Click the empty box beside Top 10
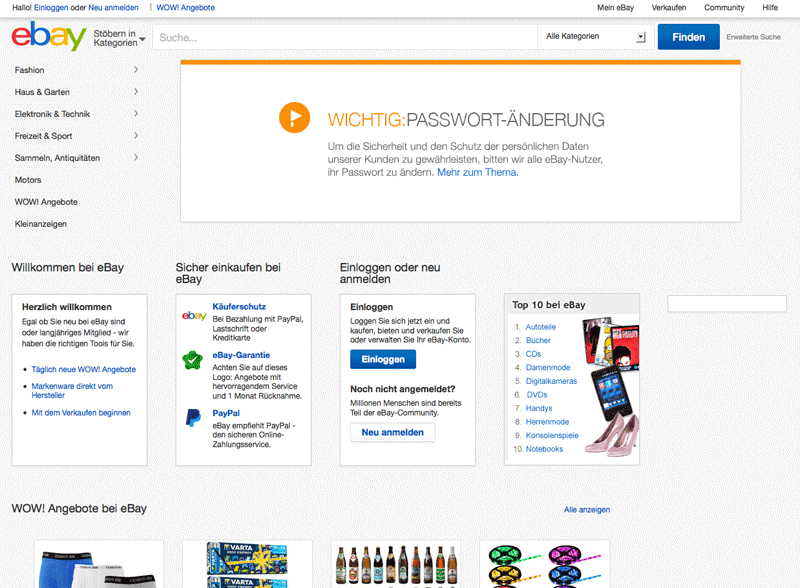This screenshot has height=588, width=800. (x=727, y=304)
